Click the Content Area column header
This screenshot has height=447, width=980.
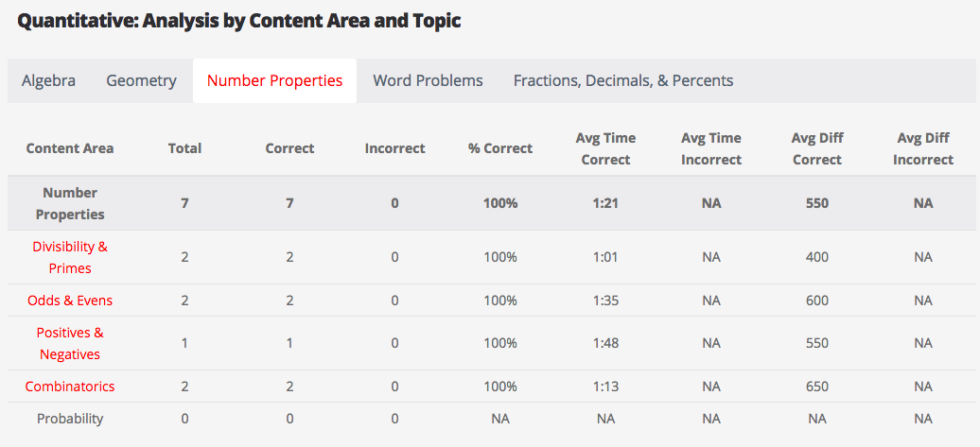pos(70,148)
